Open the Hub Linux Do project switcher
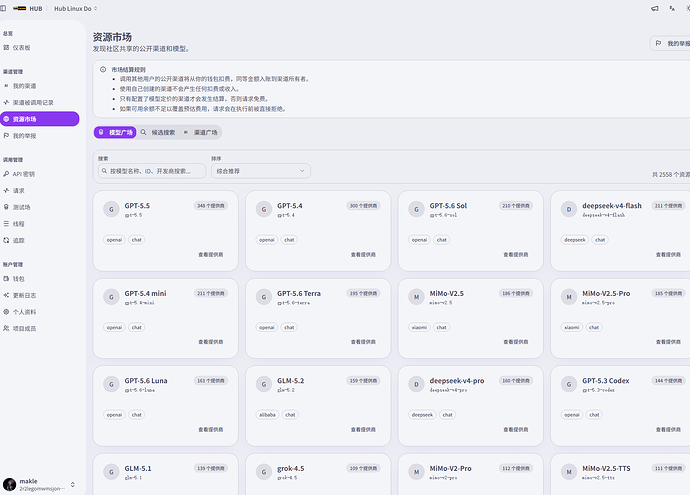The height and width of the screenshot is (495, 690). coord(75,8)
